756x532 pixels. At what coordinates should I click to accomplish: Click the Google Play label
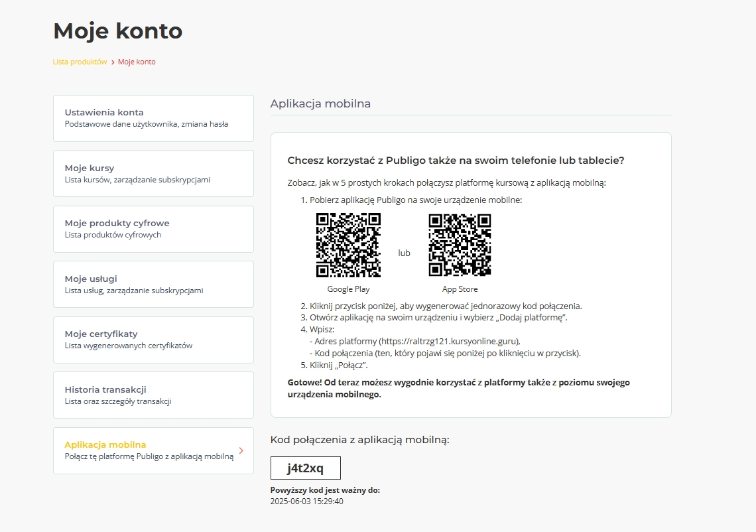pos(348,289)
